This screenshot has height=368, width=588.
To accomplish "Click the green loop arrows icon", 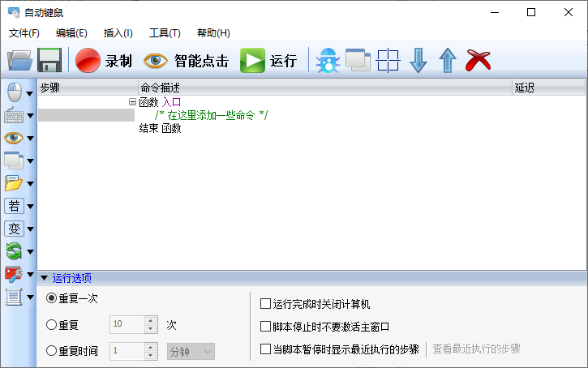I will coord(14,250).
